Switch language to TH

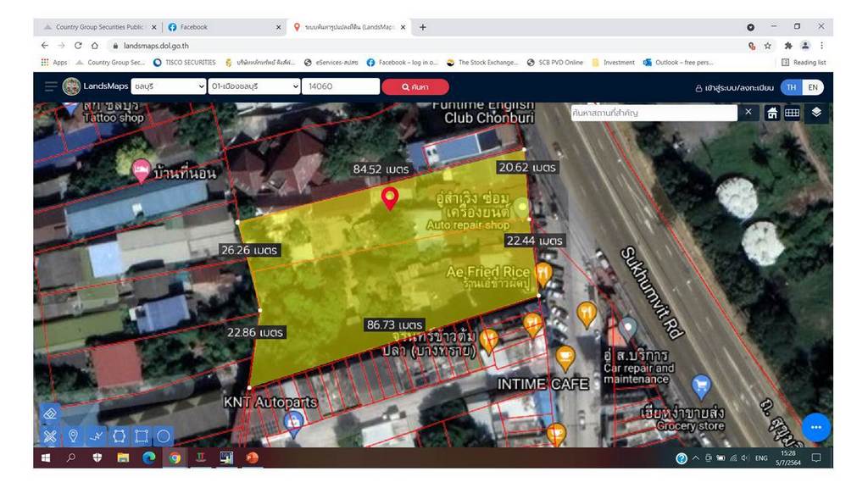pyautogui.click(x=790, y=87)
